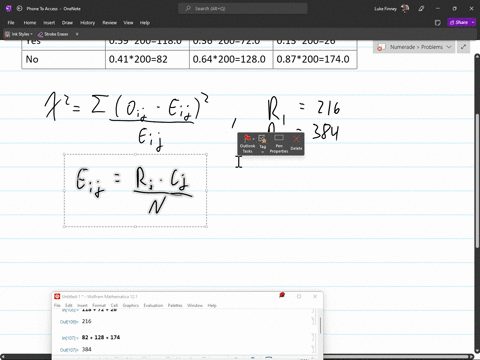This screenshot has height=360, width=480.
Task: Switch to the History tab
Action: click(x=87, y=23)
